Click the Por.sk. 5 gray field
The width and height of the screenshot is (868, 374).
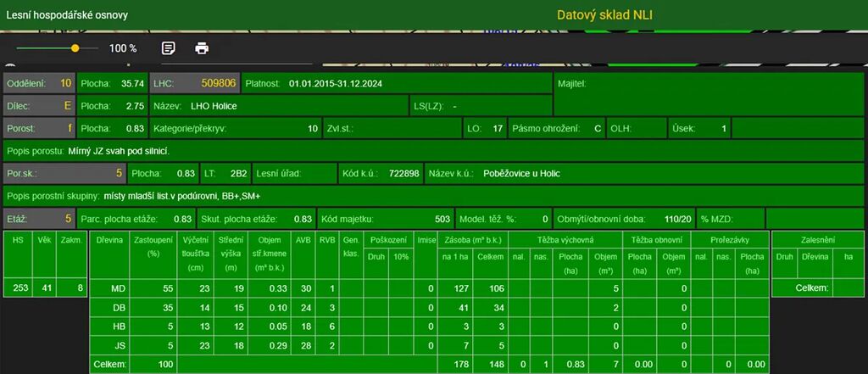tap(65, 173)
